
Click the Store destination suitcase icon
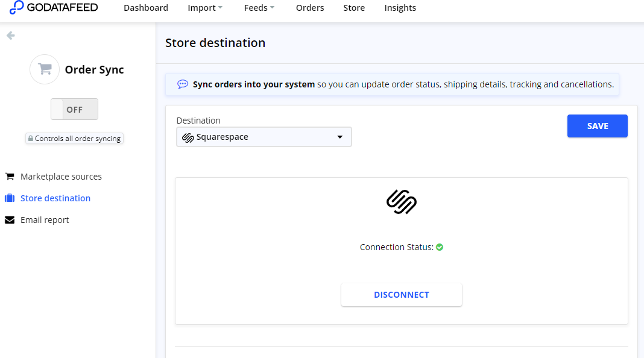point(10,198)
